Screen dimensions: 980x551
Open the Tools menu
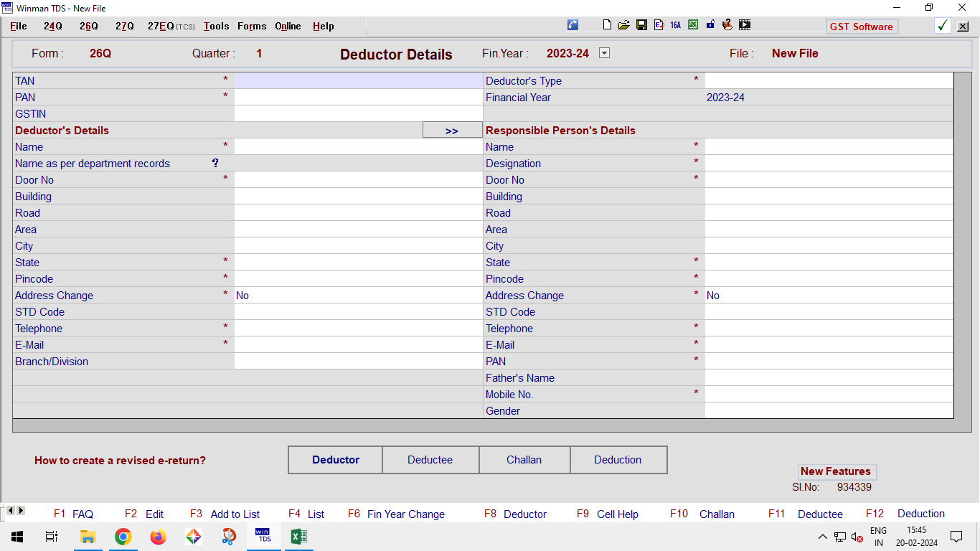coord(216,26)
